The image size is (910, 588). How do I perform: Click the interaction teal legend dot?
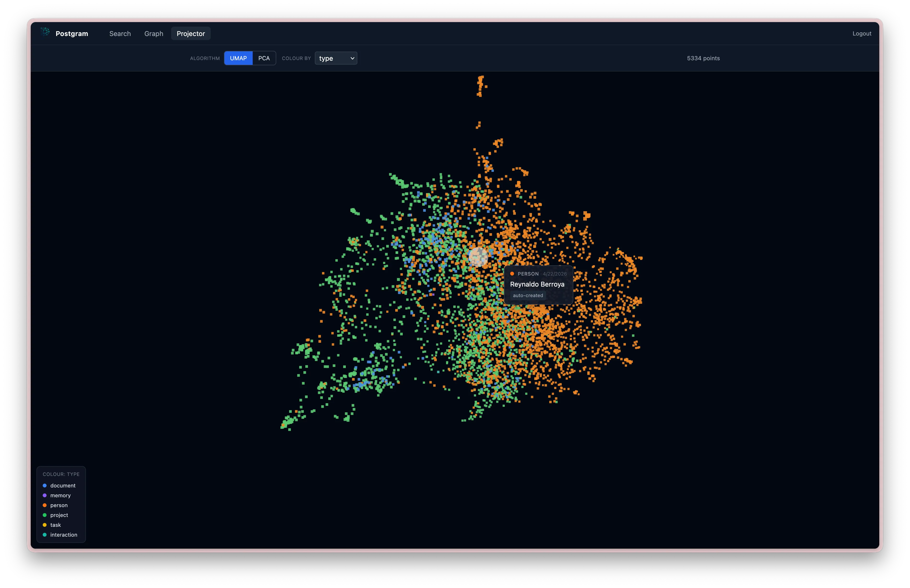(45, 534)
